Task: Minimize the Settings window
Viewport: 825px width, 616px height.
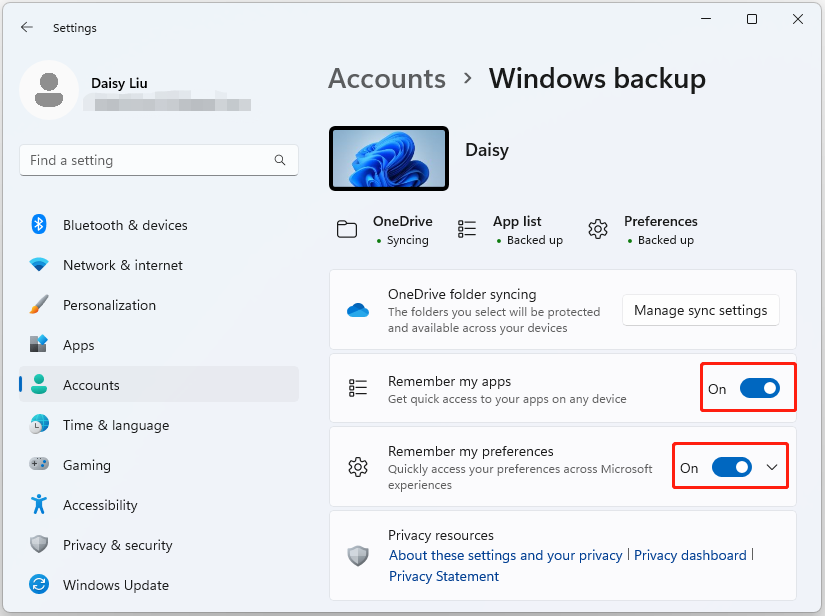Action: pyautogui.click(x=706, y=19)
